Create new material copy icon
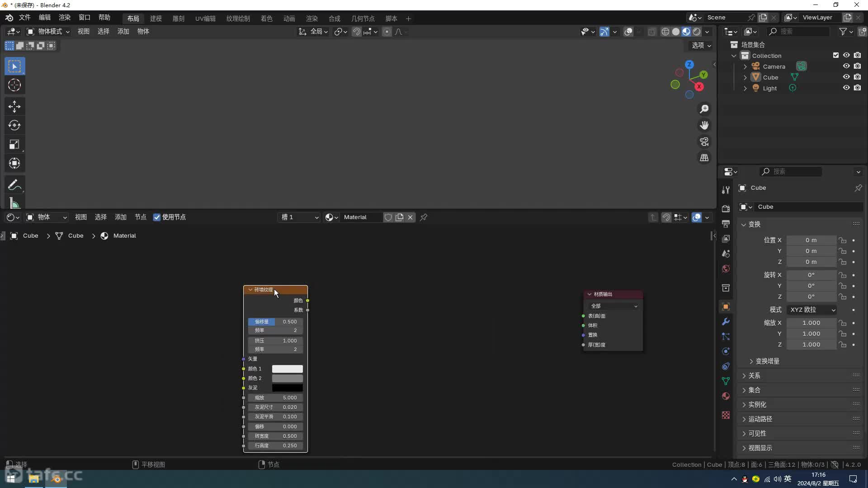The height and width of the screenshot is (488, 868). 400,217
